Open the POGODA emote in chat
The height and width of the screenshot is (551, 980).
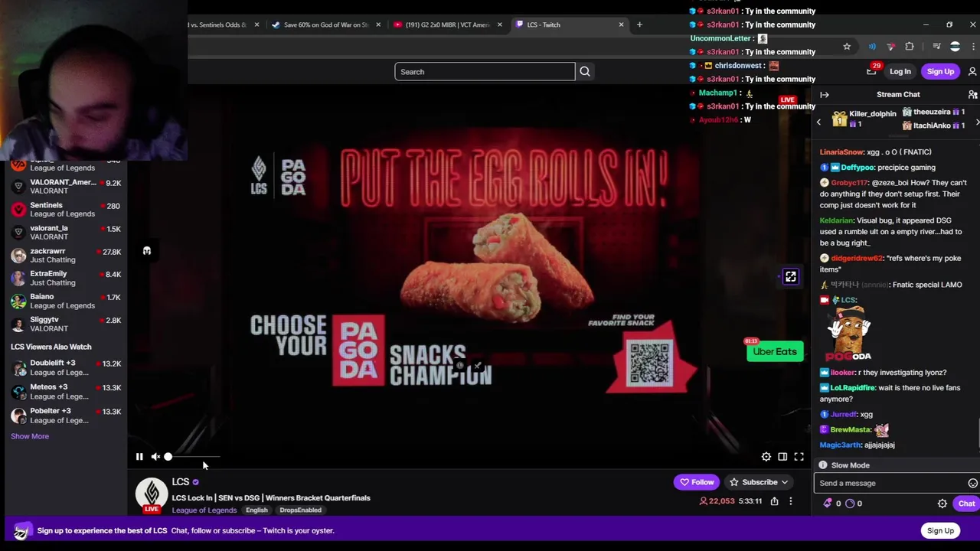[848, 335]
